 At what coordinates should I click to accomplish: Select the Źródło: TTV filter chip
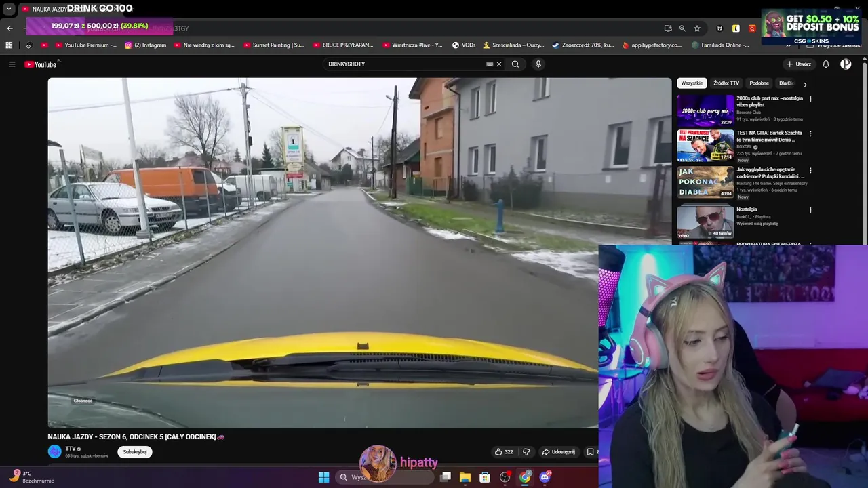click(726, 83)
